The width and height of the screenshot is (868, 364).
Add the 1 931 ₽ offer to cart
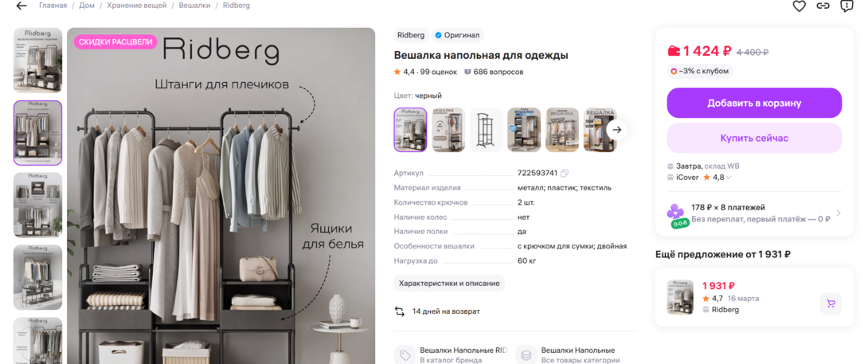831,303
